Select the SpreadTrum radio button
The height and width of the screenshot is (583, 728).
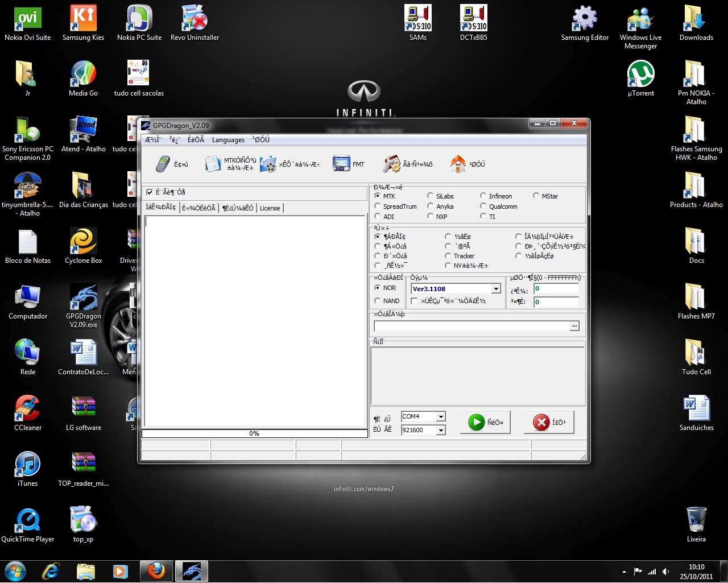(378, 206)
